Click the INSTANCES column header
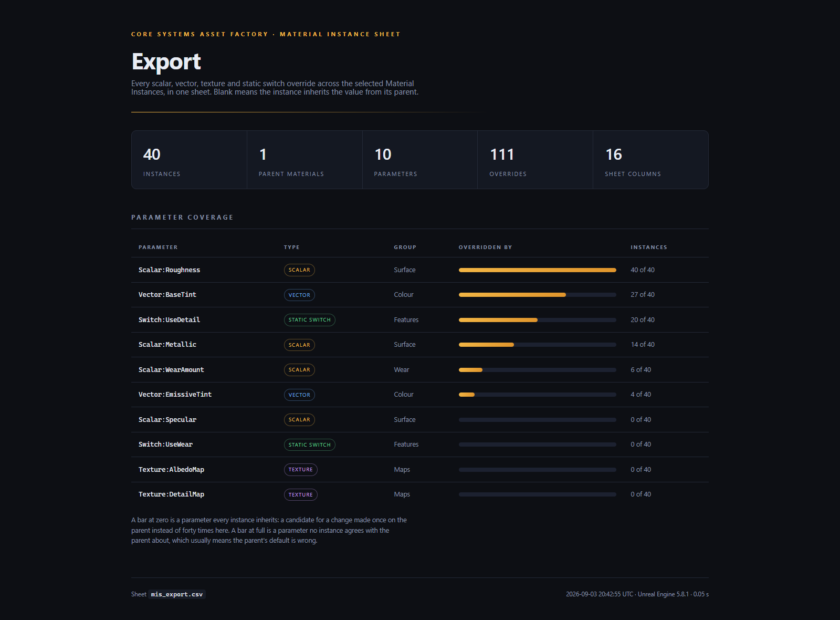This screenshot has height=620, width=840. (649, 247)
